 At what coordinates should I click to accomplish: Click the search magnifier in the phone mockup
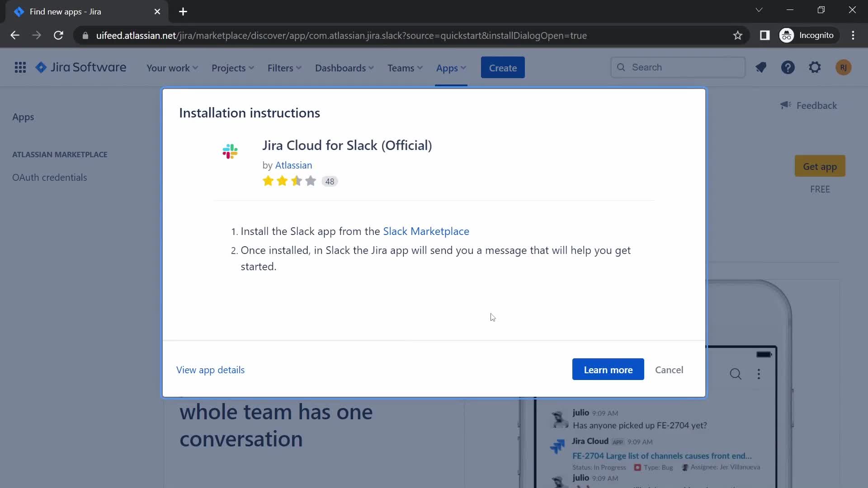tap(736, 374)
